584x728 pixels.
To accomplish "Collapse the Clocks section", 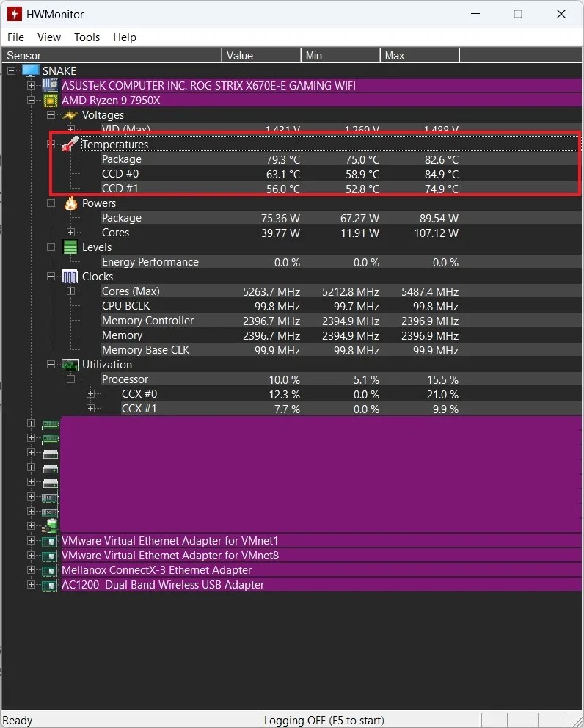I will coord(51,276).
